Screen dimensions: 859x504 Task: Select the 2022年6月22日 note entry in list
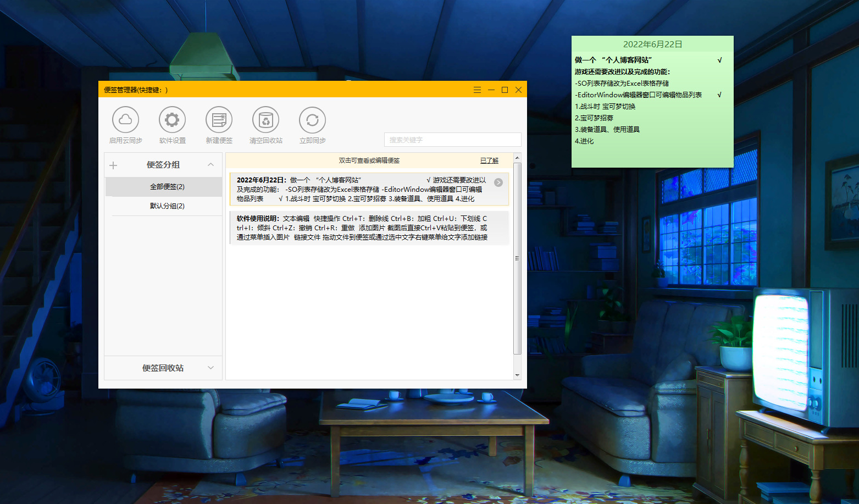369,189
